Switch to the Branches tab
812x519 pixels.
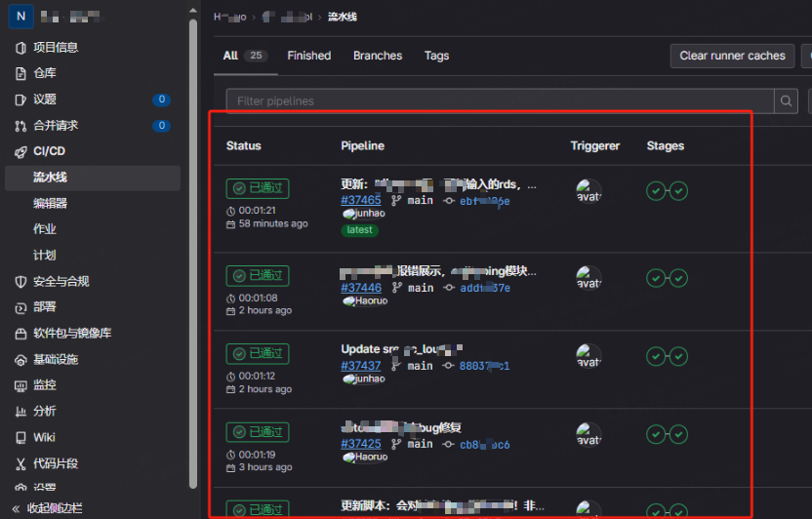tap(378, 56)
